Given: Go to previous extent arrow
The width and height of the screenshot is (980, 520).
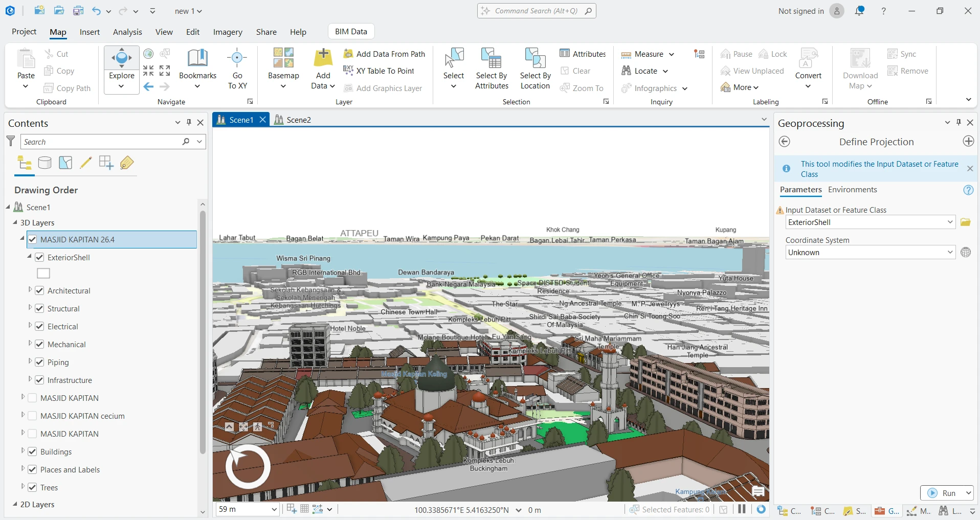Looking at the screenshot, I should [x=148, y=87].
